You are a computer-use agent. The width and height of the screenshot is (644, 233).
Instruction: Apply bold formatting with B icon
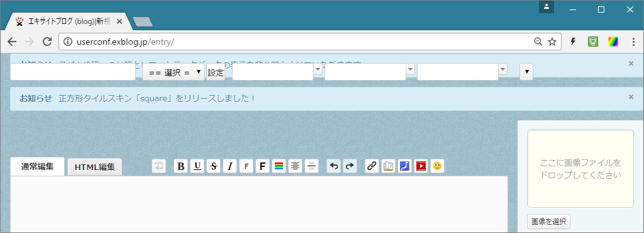pyautogui.click(x=180, y=166)
